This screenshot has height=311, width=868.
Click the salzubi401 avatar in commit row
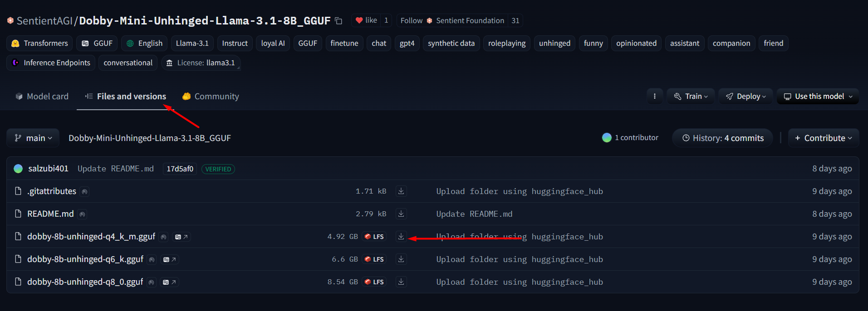click(18, 169)
